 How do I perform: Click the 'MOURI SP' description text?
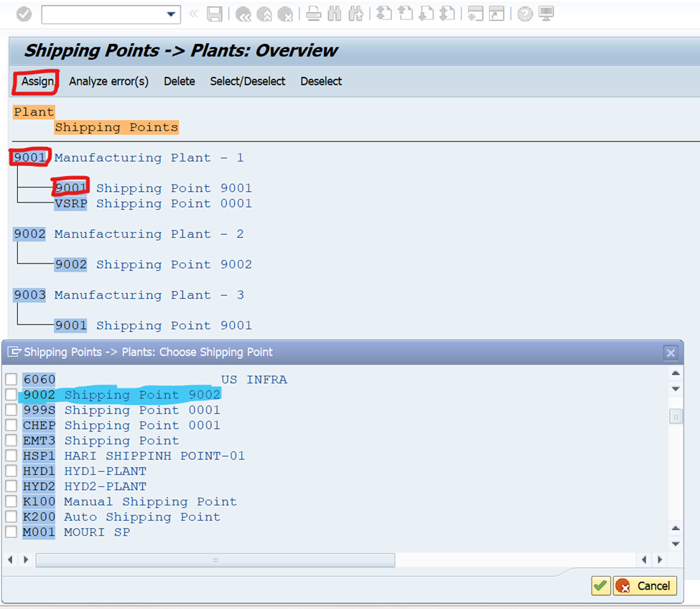click(97, 532)
